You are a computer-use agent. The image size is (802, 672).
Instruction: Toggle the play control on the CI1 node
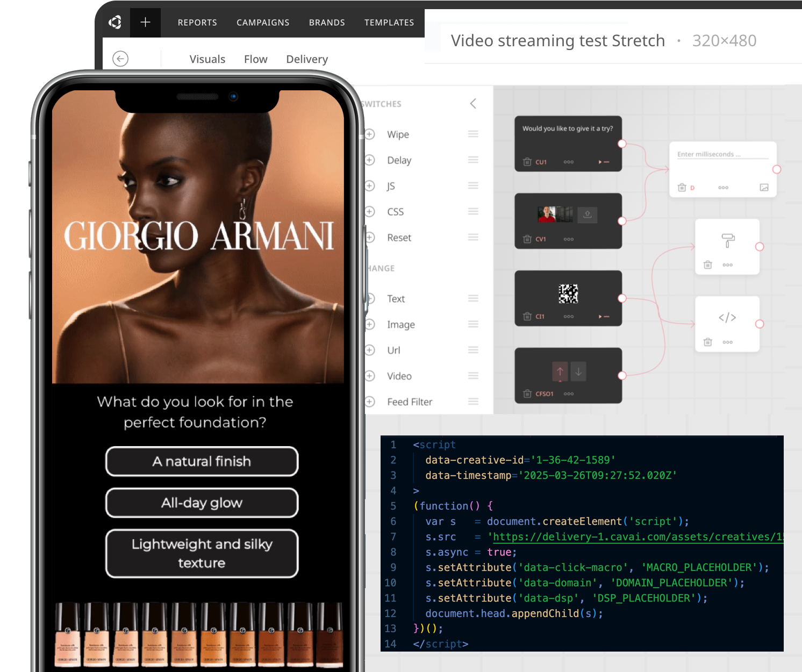point(604,317)
